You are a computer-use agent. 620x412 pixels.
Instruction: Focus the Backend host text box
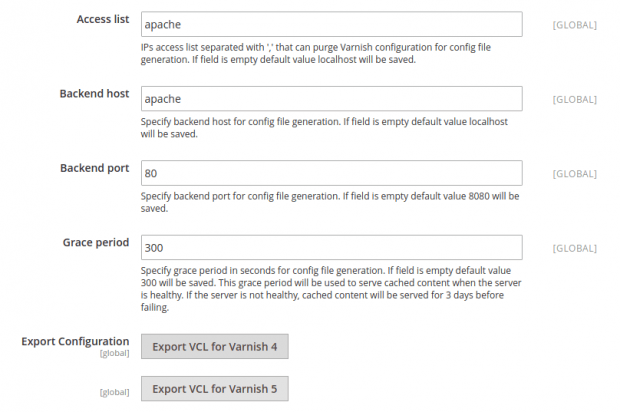coord(330,99)
